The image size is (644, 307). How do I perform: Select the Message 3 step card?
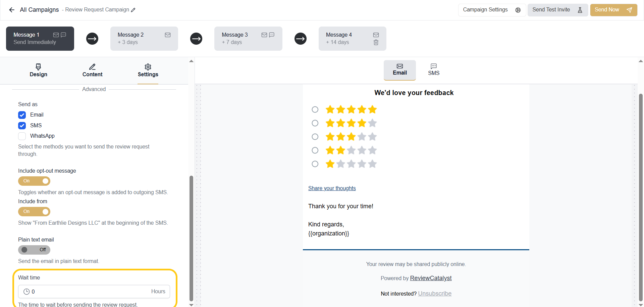pyautogui.click(x=248, y=39)
